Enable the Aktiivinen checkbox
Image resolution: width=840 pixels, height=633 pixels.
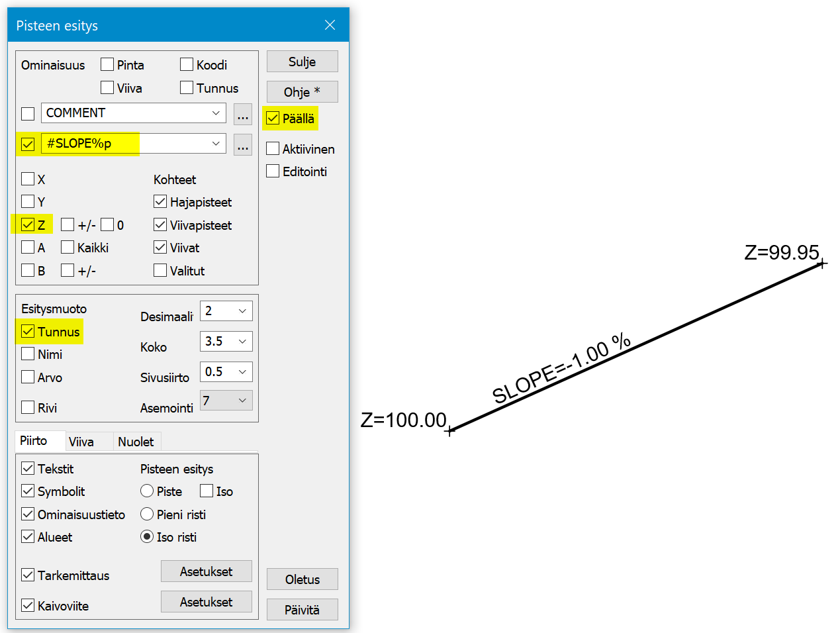tap(273, 149)
